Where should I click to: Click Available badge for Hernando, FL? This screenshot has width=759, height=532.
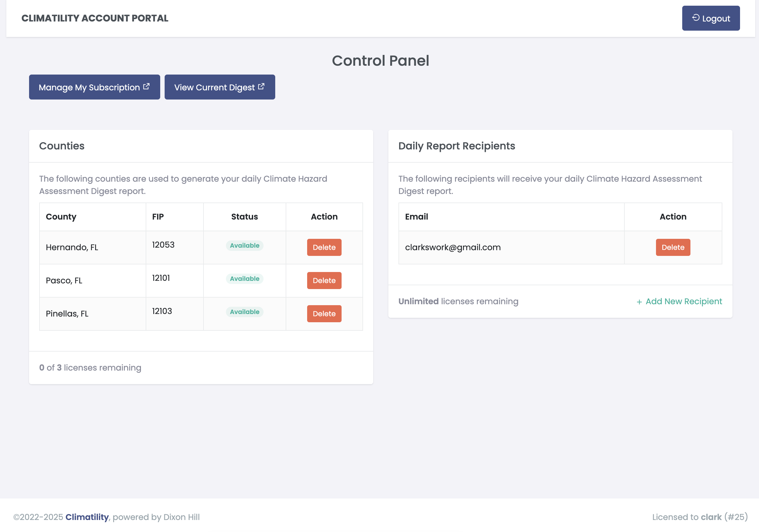pos(244,245)
